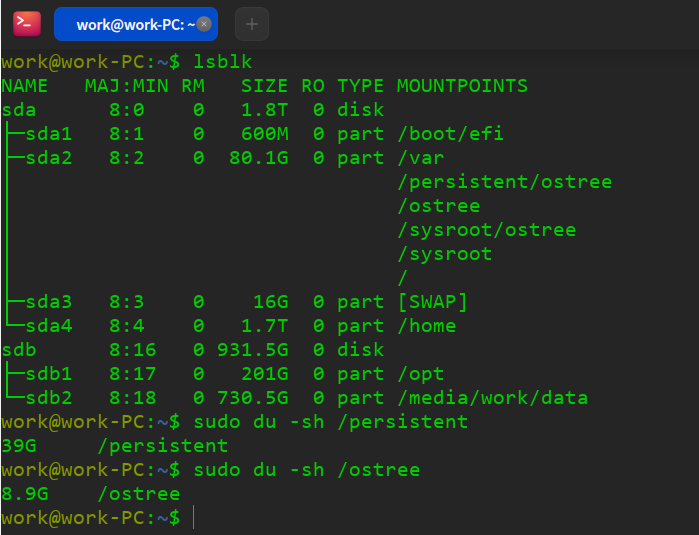This screenshot has width=699, height=535.
Task: Click the 39G output value
Action: [x=18, y=447]
